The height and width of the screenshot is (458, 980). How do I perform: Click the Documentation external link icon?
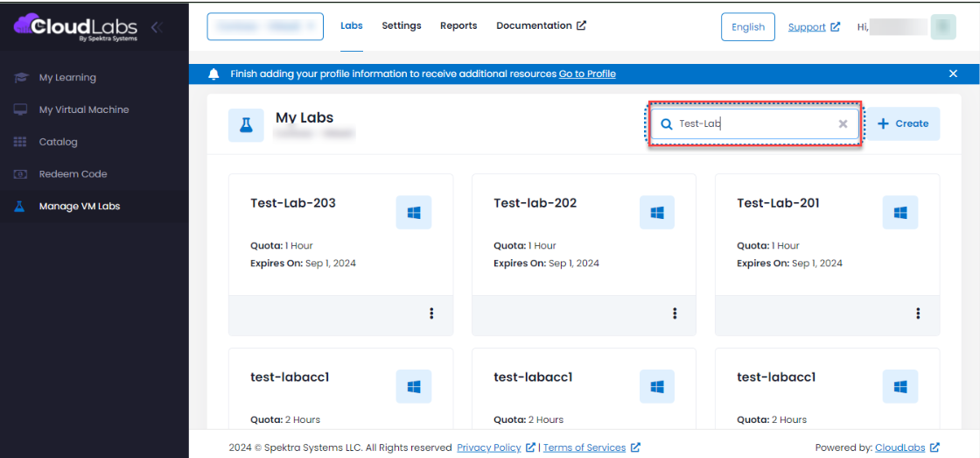[x=581, y=25]
